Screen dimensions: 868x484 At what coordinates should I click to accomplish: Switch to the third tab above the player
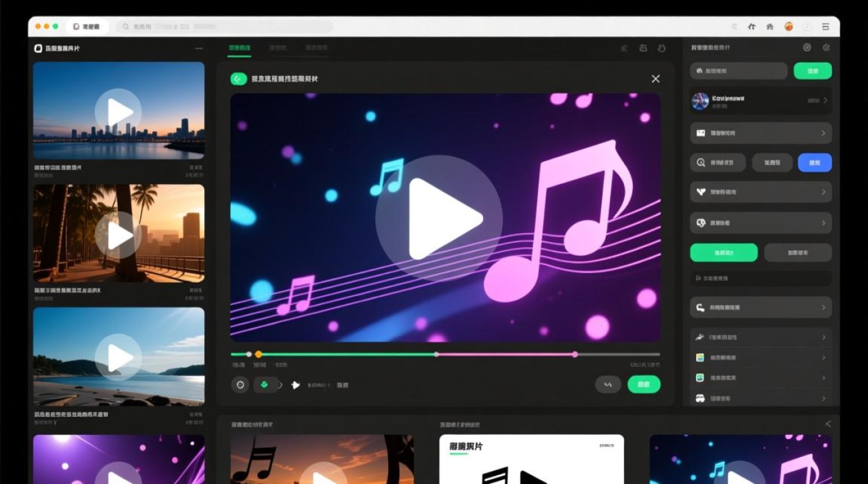pyautogui.click(x=316, y=48)
